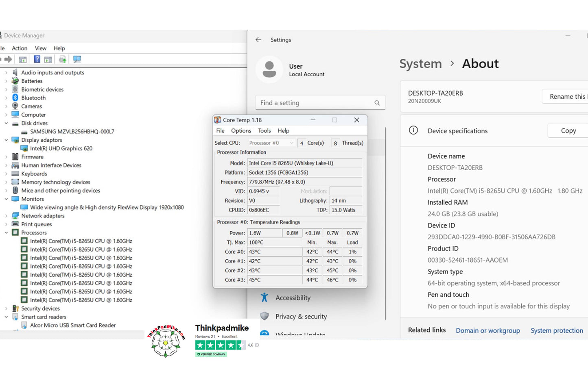Image resolution: width=588 pixels, height=369 pixels.
Task: Select the Cameras category icon
Action: coord(15,106)
